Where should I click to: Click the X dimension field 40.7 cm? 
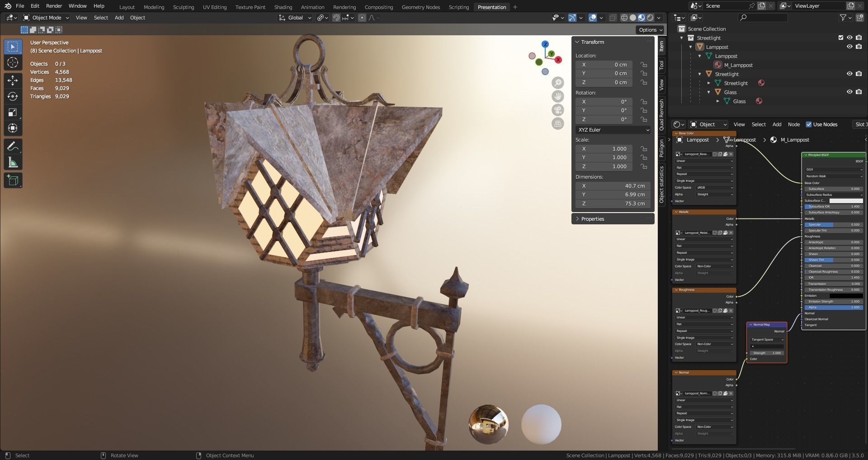(613, 186)
